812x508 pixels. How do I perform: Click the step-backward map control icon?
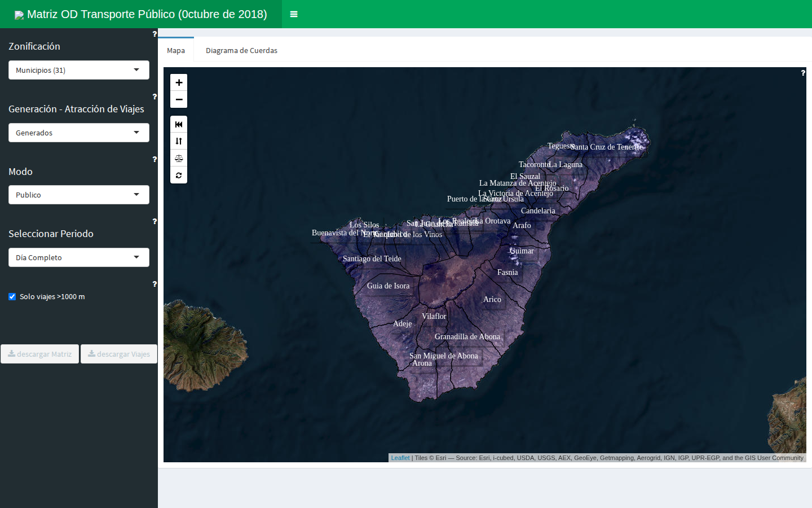point(179,124)
